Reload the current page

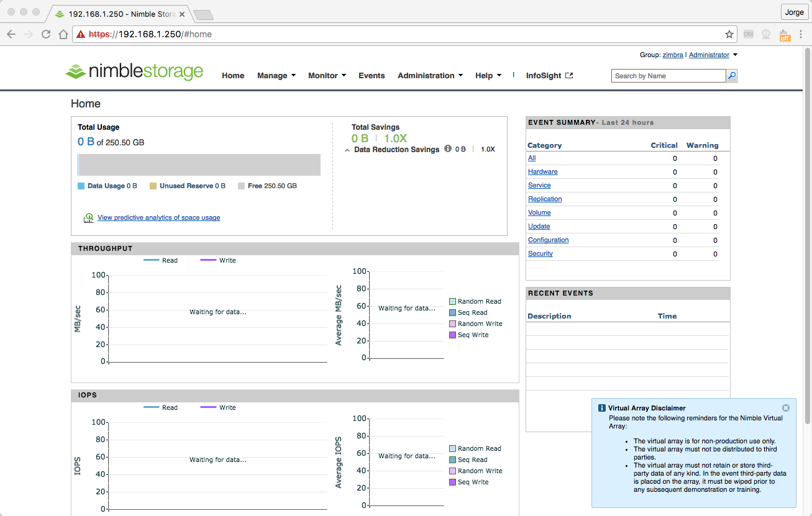pos(46,34)
